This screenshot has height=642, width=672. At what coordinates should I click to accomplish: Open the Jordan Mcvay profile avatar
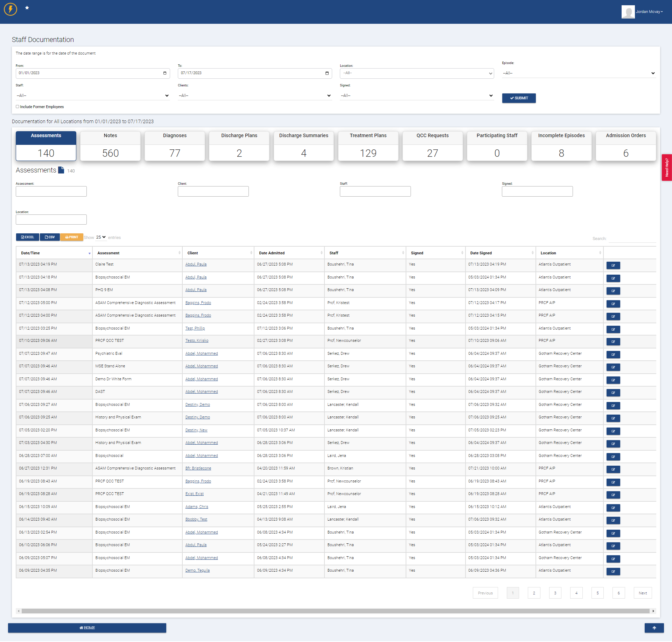628,12
